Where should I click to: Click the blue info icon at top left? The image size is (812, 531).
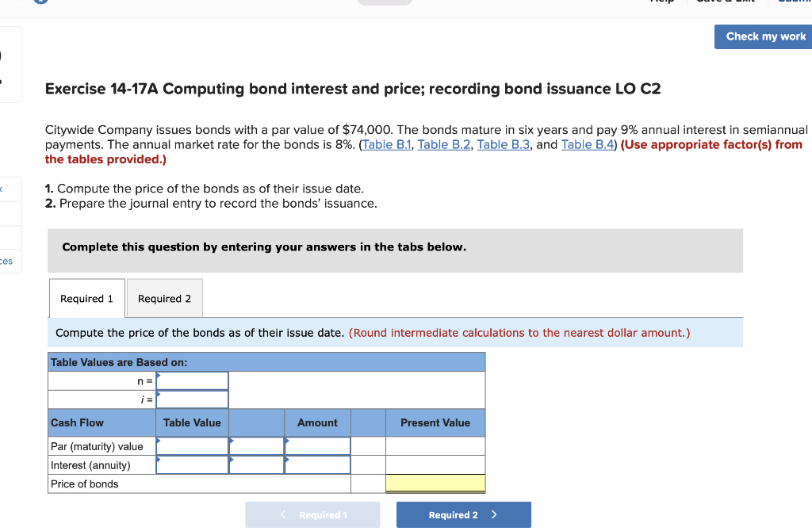(40, 2)
